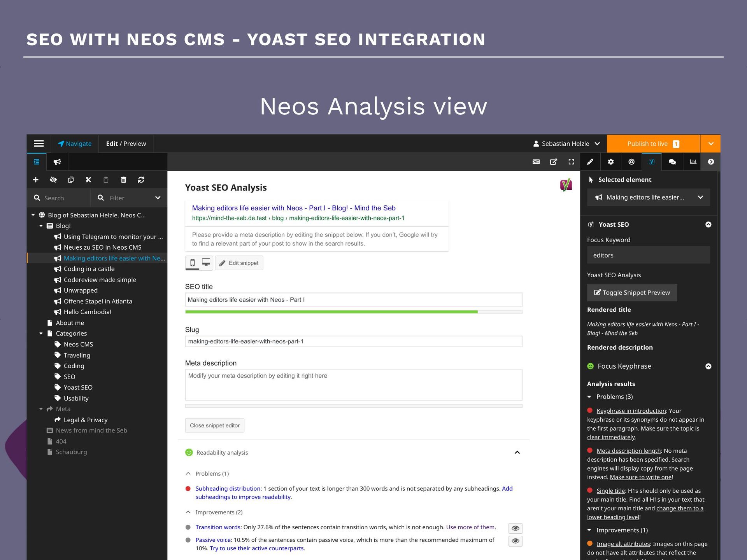Click the Yoast logo in analysis view
The height and width of the screenshot is (560, 747).
[566, 185]
